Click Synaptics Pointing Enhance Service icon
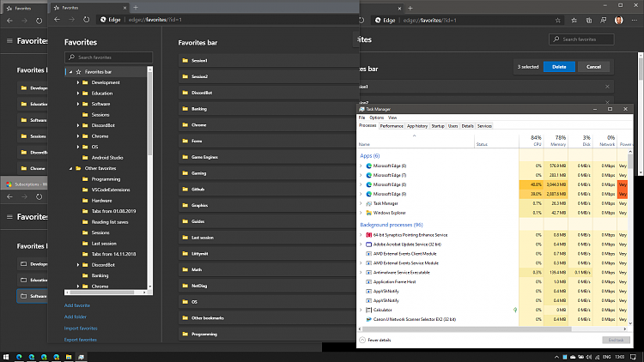 (369, 235)
